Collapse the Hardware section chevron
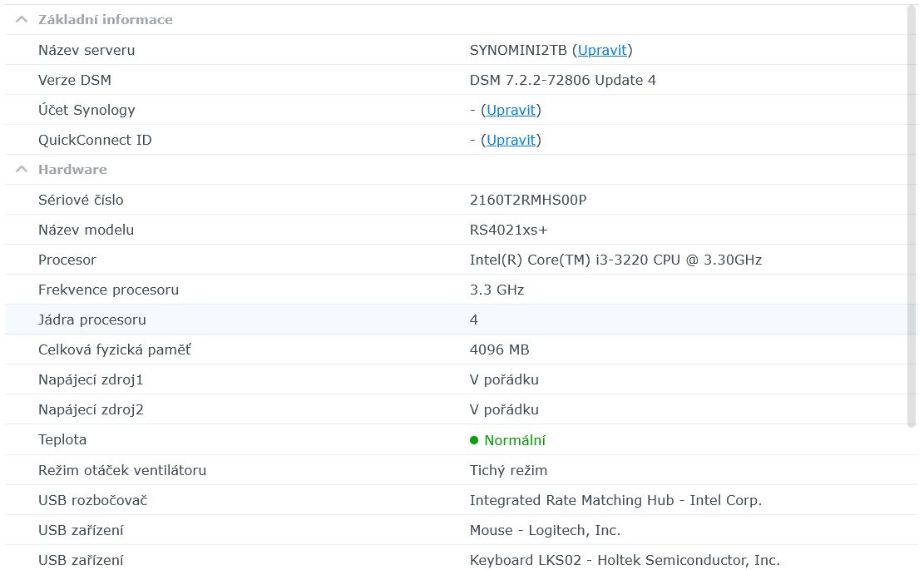Screen dimensions: 924x570 click(22, 169)
